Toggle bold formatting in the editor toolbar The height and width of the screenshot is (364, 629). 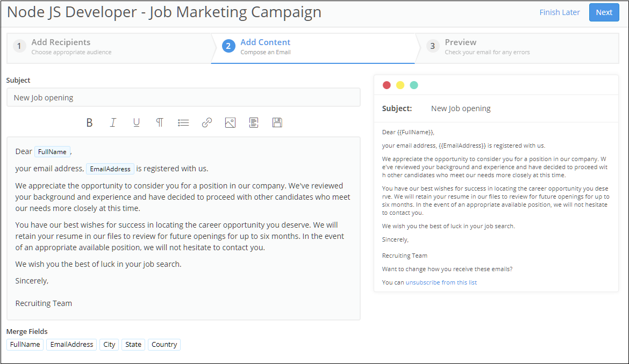click(x=89, y=123)
